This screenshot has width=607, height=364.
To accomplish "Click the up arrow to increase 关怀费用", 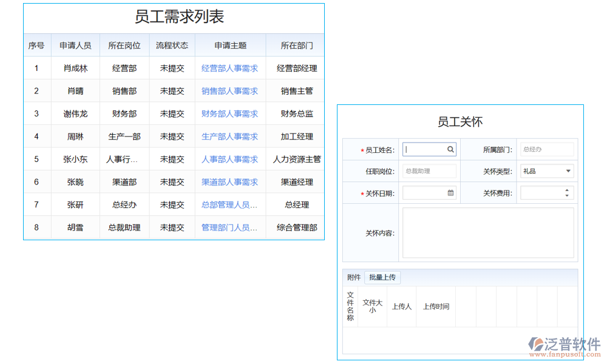I will [566, 190].
